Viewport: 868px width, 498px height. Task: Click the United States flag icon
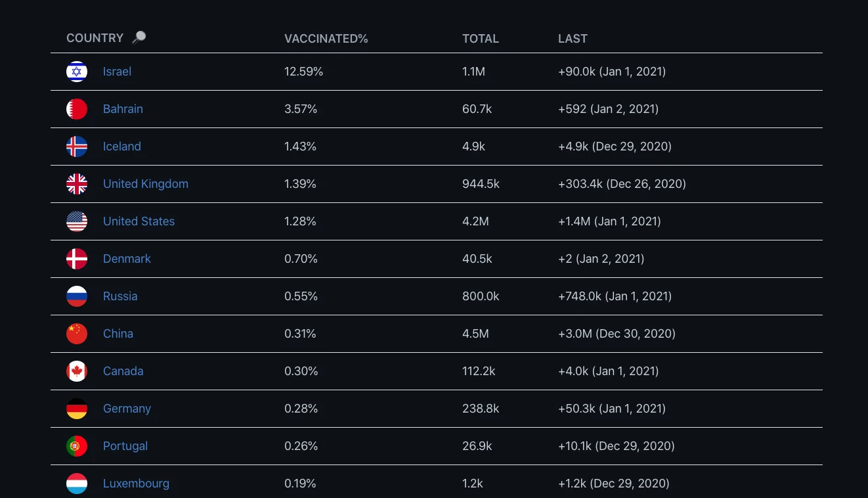(x=77, y=221)
